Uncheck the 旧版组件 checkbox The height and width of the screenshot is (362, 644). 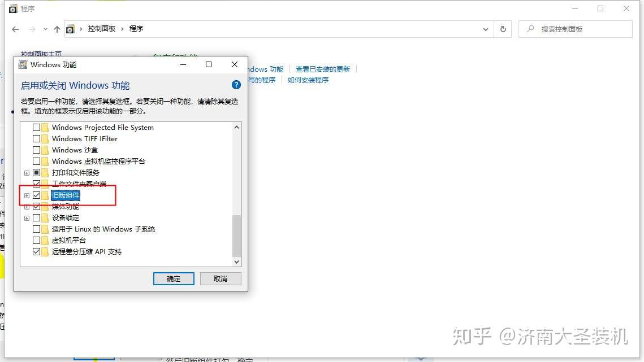click(37, 195)
